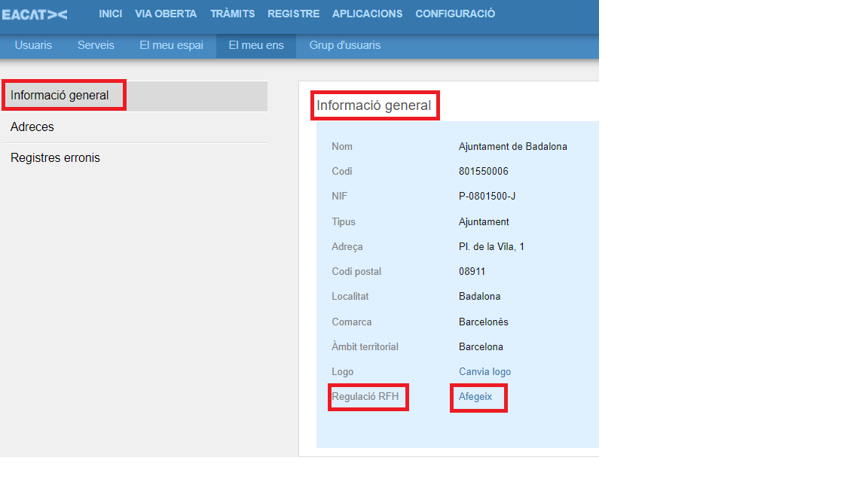
Task: Open Adreces in the left sidebar
Action: point(32,127)
